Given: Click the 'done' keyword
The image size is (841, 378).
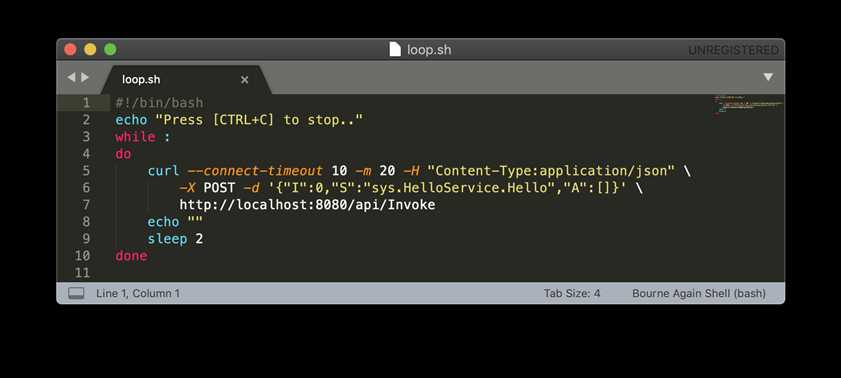Looking at the screenshot, I should [131, 256].
